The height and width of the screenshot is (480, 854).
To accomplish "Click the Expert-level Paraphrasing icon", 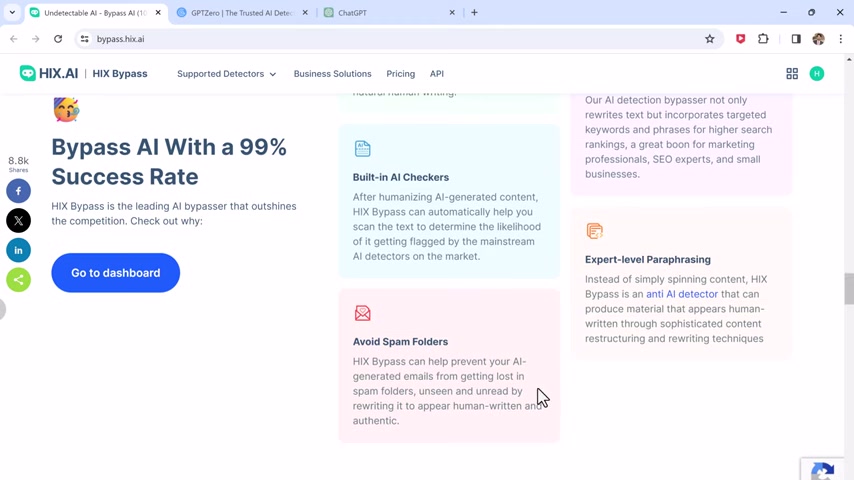I will 594,230.
